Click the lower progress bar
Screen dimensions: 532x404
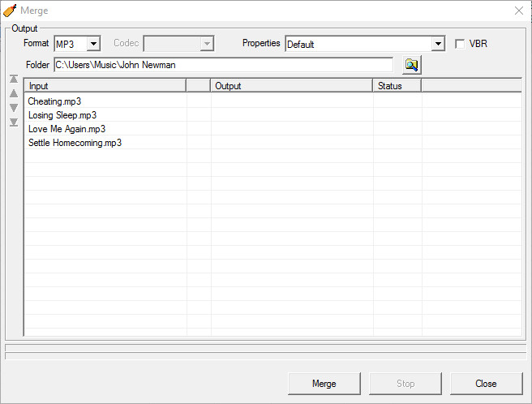click(x=266, y=356)
